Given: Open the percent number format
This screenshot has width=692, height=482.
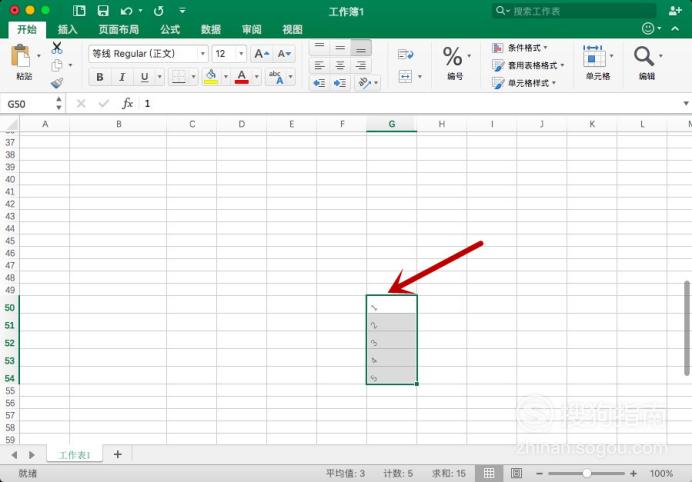Looking at the screenshot, I should (x=453, y=56).
